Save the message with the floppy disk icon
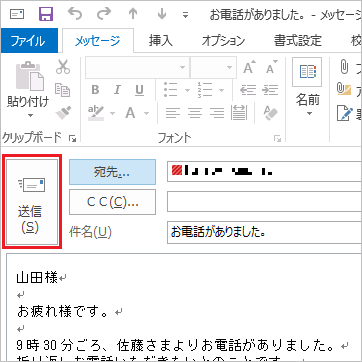 coord(46,14)
